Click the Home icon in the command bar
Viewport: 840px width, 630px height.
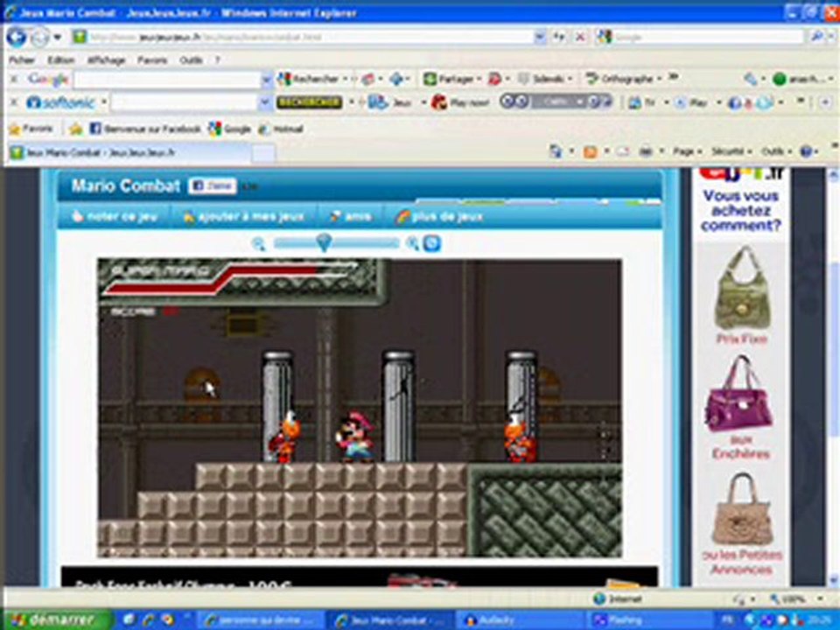click(556, 152)
